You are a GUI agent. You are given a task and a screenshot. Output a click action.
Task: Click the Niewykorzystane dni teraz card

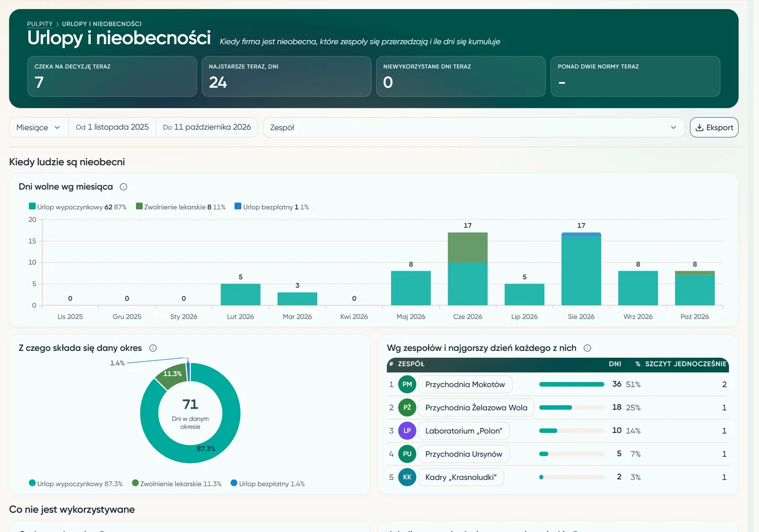point(461,76)
